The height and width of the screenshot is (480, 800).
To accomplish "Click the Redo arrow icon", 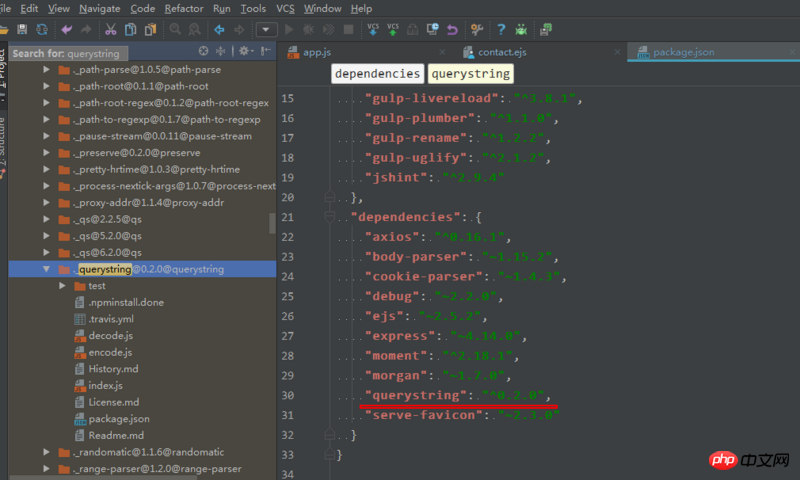I will (x=86, y=30).
